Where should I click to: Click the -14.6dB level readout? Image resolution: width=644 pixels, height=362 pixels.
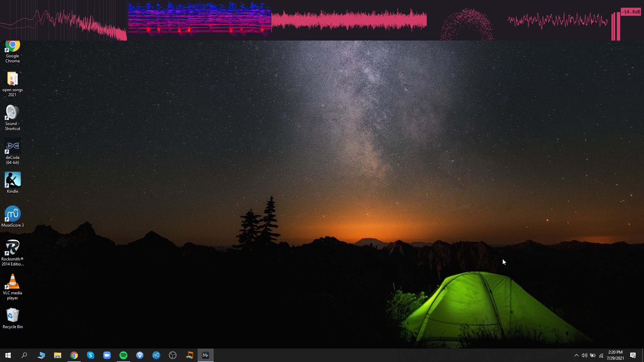click(631, 12)
